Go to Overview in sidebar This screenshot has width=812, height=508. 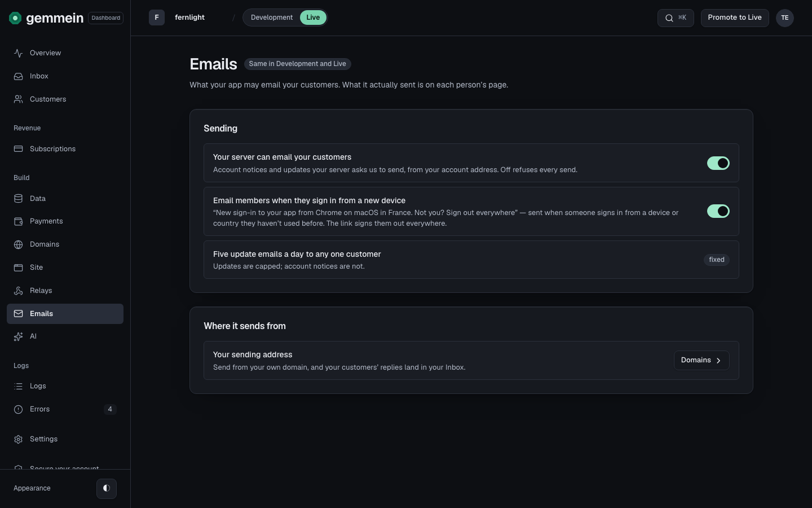[x=65, y=53]
